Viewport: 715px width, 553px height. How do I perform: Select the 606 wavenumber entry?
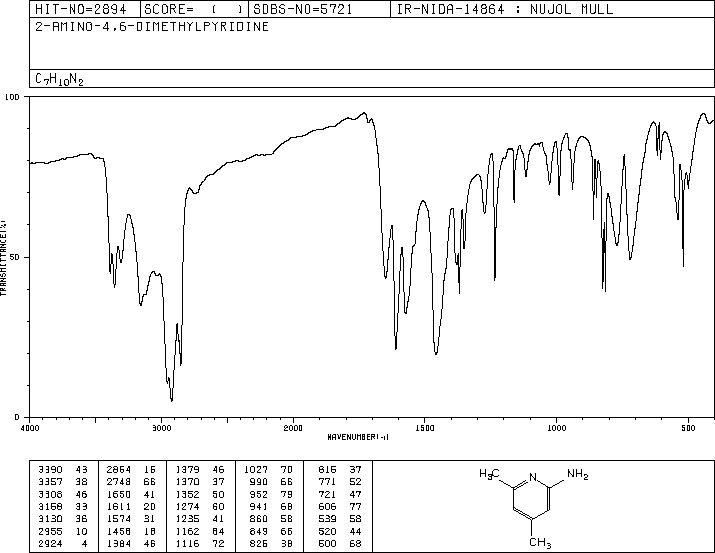(x=327, y=506)
